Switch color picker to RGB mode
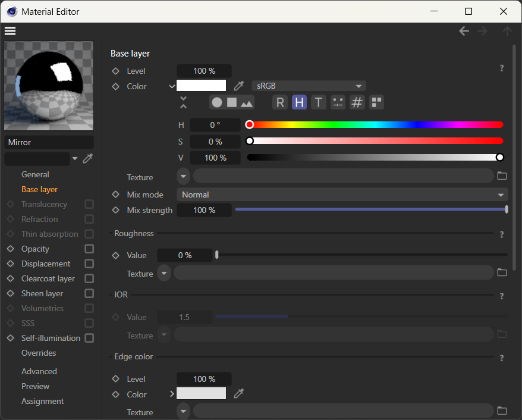 (x=280, y=102)
